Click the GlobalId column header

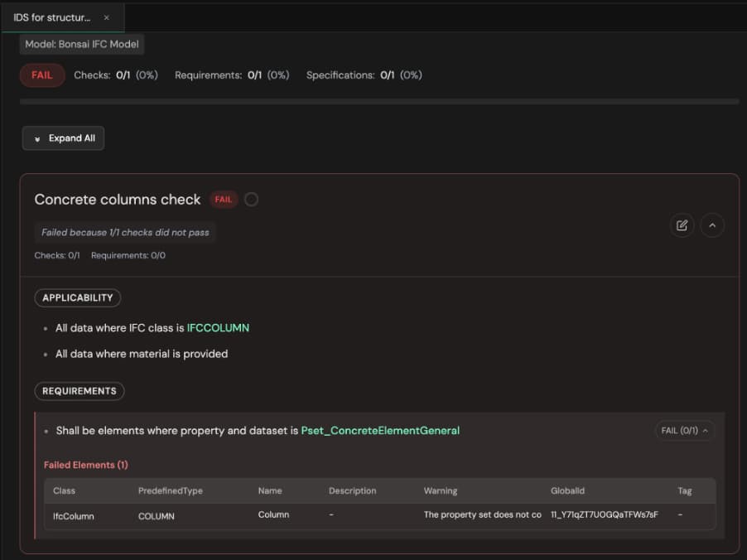[x=567, y=491]
